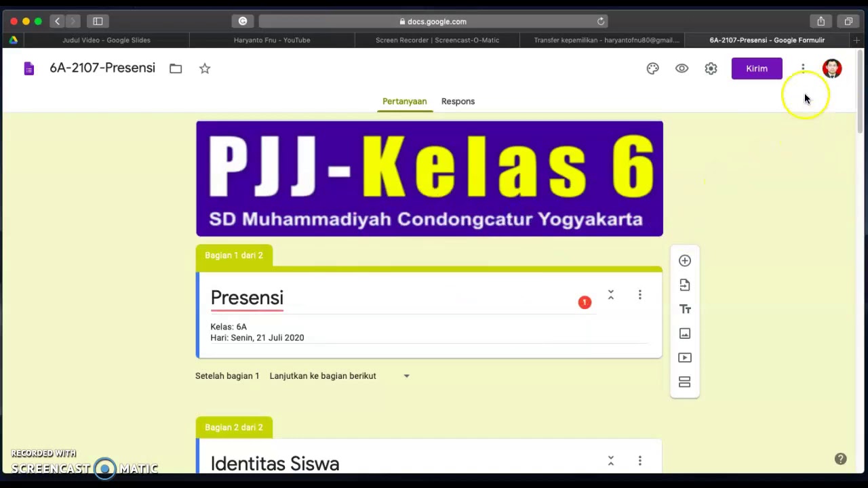This screenshot has height=488, width=868.
Task: Collapse the Identitas Siswa section
Action: click(x=610, y=461)
